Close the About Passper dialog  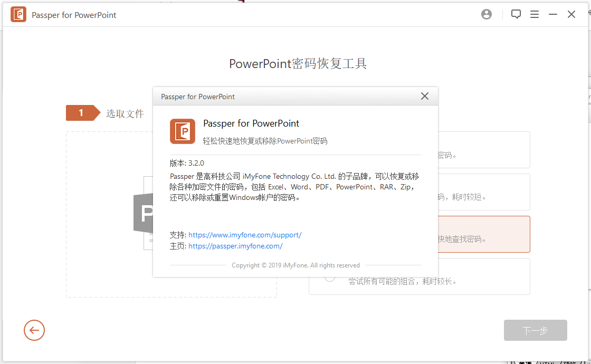[425, 96]
